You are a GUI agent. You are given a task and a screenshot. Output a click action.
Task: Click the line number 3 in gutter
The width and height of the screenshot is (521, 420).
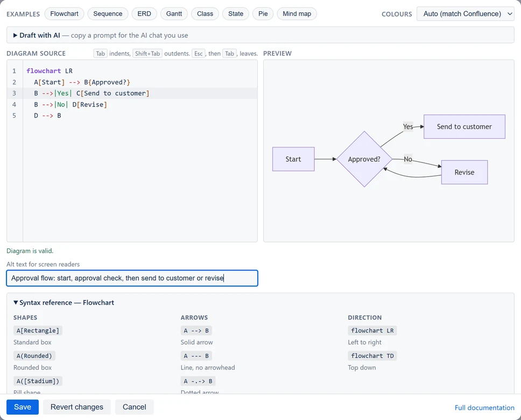pyautogui.click(x=15, y=93)
